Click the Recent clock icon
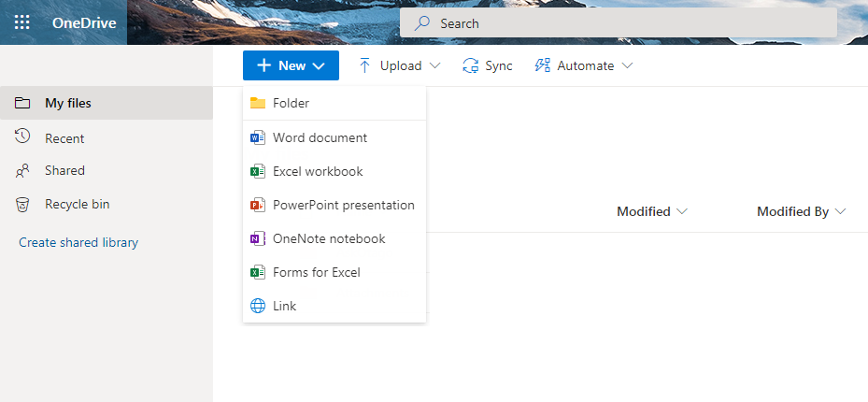This screenshot has height=402, width=868. click(22, 137)
